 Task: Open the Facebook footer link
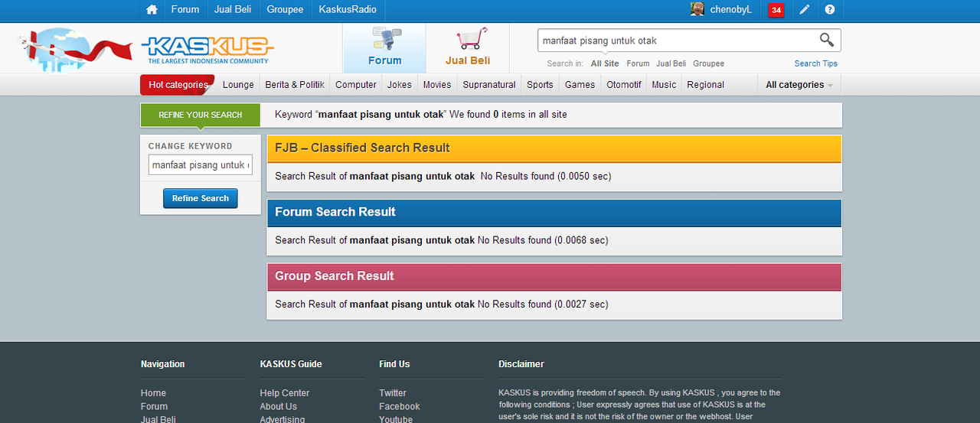[x=400, y=407]
